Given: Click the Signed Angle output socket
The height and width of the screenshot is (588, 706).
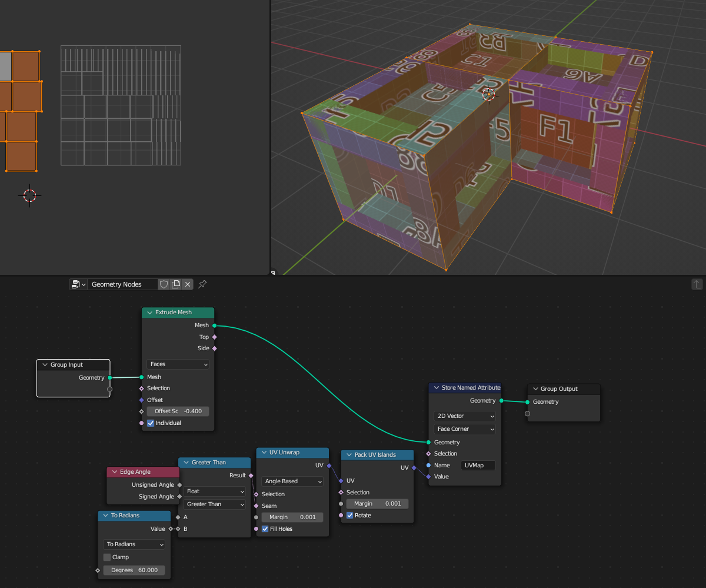Looking at the screenshot, I should pos(179,497).
